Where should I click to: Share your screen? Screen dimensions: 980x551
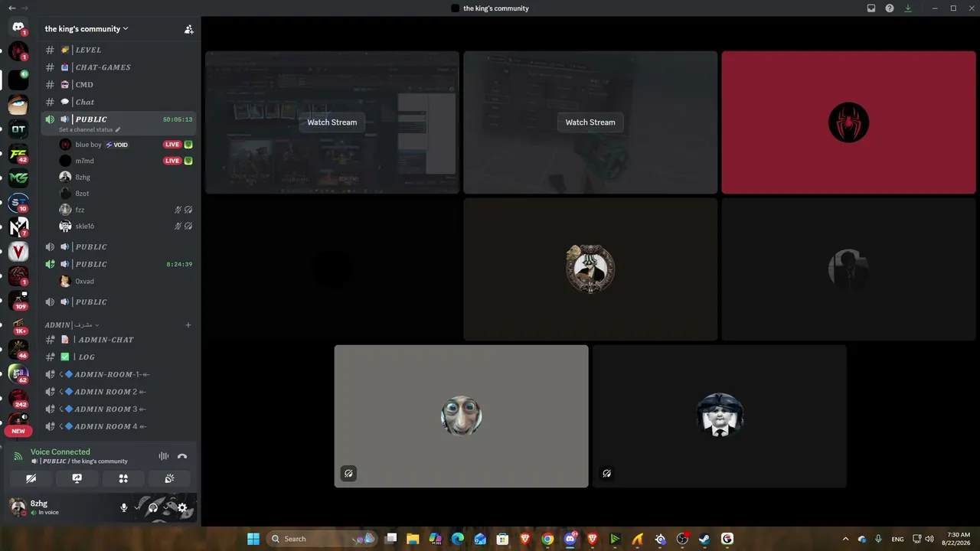77,478
